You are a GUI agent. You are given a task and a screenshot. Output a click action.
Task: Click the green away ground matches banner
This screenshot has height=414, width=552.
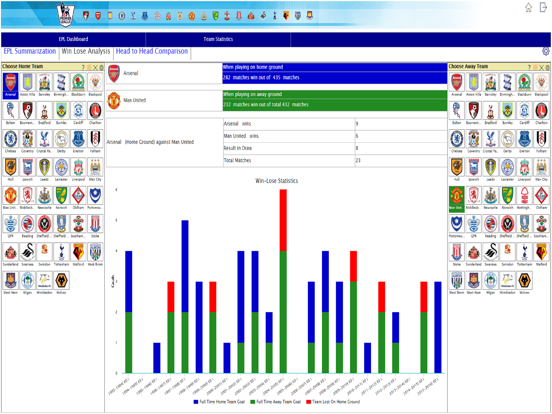coord(335,101)
